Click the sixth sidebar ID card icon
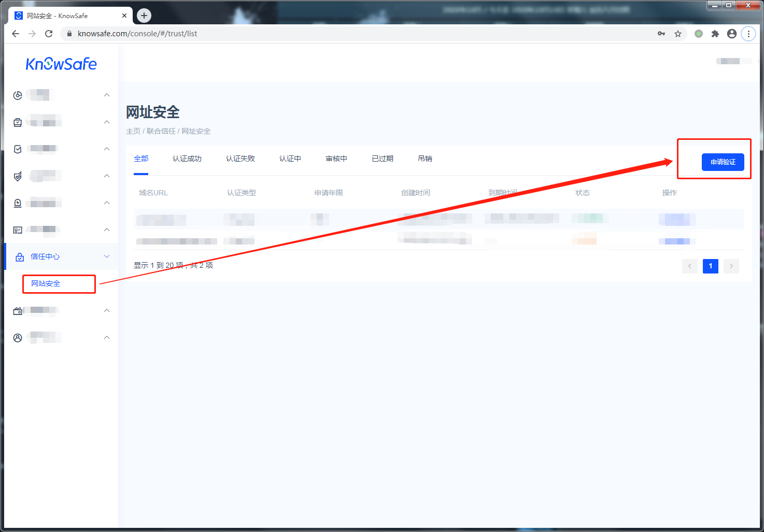The image size is (764, 532). [18, 230]
